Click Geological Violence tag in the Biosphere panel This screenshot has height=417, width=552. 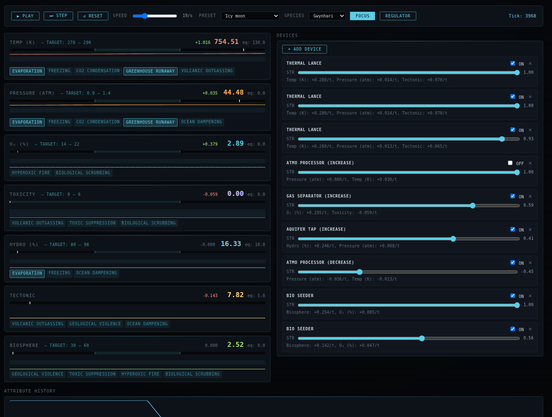point(38,374)
